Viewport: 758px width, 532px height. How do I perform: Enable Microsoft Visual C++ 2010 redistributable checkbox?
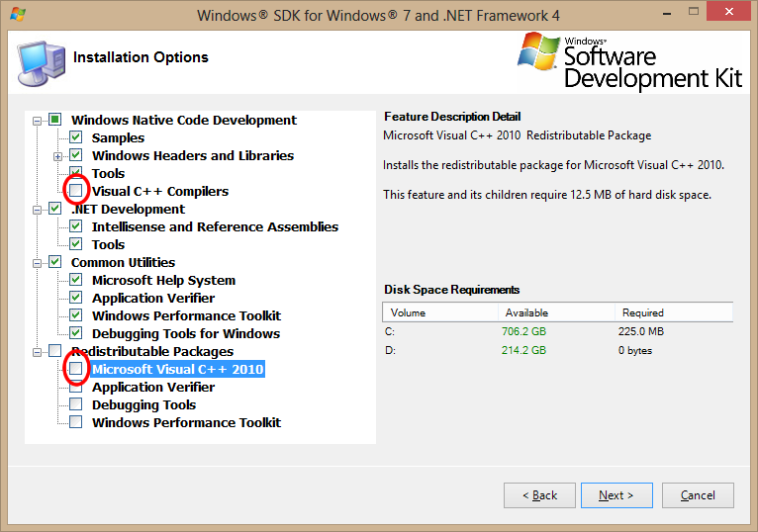(x=76, y=369)
